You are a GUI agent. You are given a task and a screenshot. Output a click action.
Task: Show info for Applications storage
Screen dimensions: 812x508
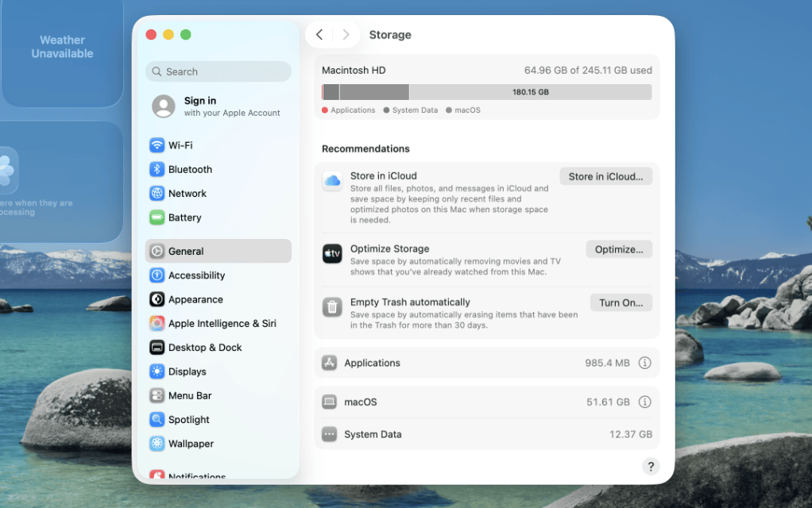coord(644,363)
